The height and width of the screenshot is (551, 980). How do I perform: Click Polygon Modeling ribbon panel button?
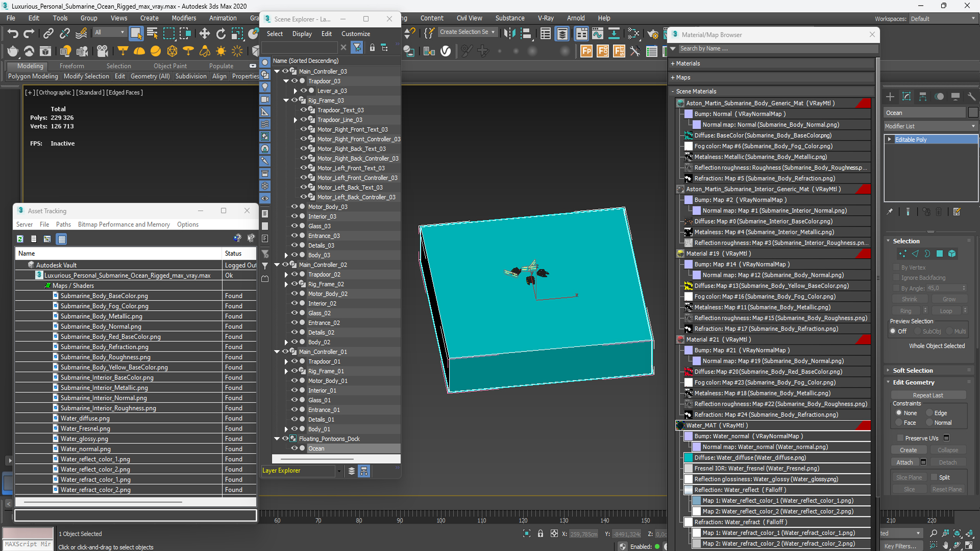tap(33, 76)
